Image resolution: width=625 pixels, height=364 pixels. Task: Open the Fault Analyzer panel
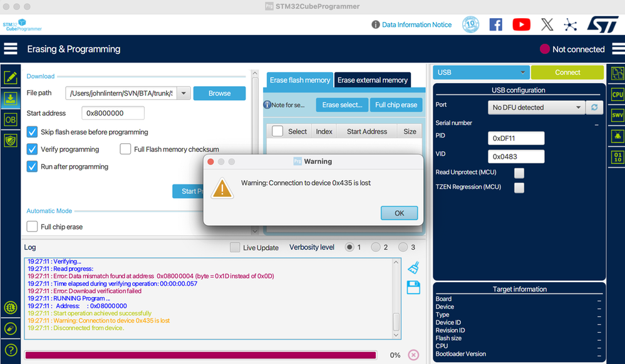click(x=617, y=136)
